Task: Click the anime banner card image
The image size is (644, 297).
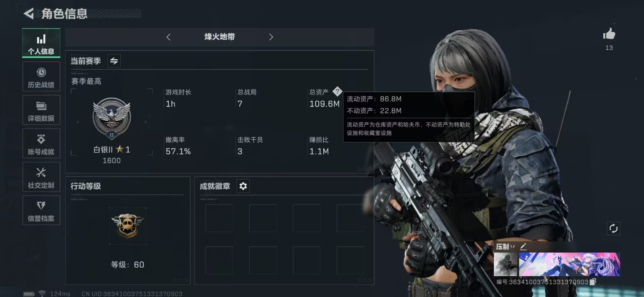Action: click(569, 265)
